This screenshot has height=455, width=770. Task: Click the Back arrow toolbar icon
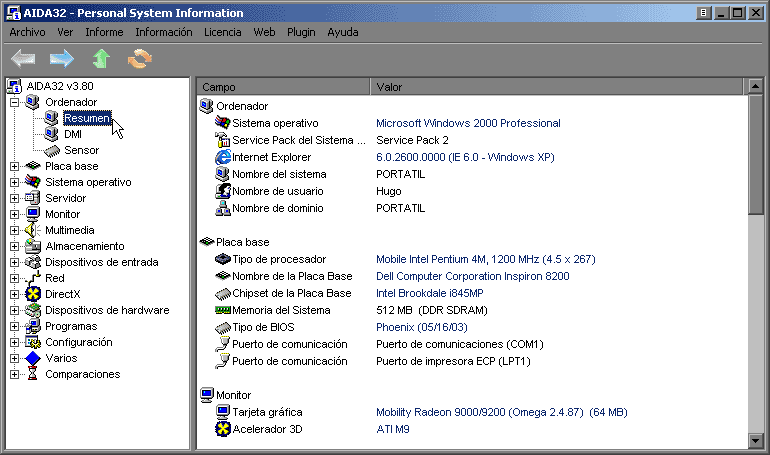(x=23, y=59)
